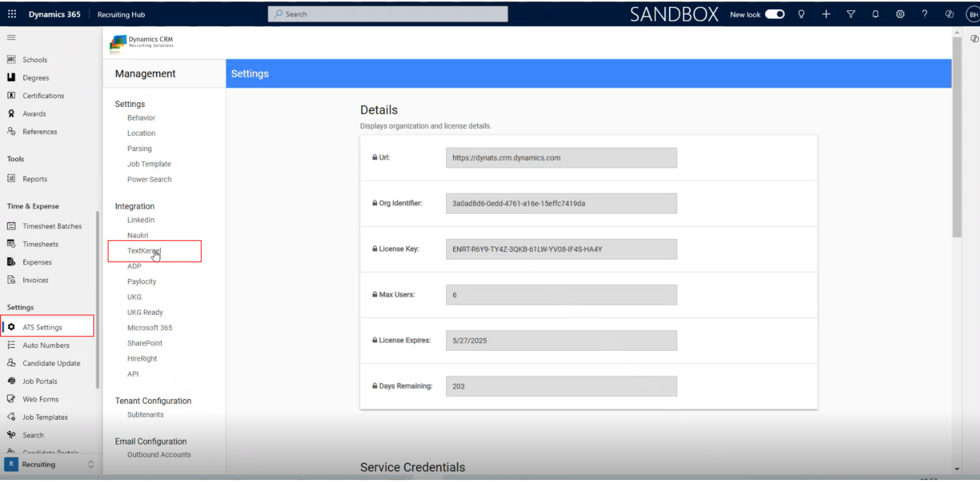Viewport: 980px width, 482px height.
Task: Open Search in the sidebar
Action: pyautogui.click(x=33, y=435)
